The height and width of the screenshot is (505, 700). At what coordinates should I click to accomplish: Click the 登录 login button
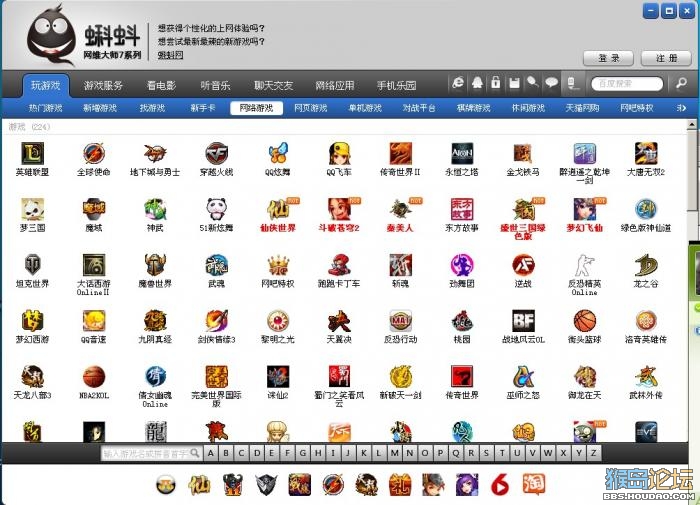pyautogui.click(x=608, y=58)
